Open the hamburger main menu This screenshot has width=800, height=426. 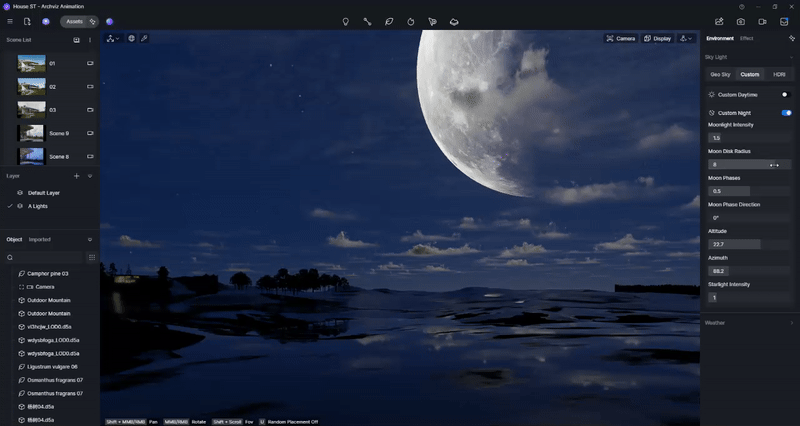tap(10, 21)
